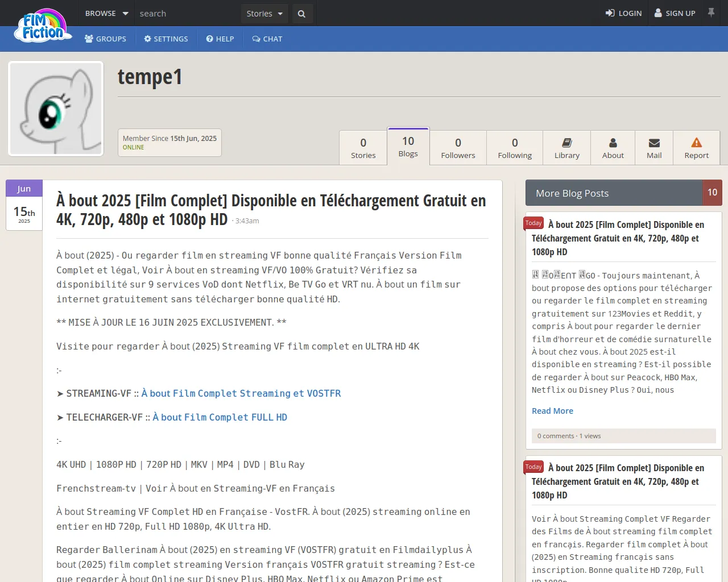This screenshot has height=582, width=728.
Task: Report the user via the warning icon
Action: coord(696,148)
